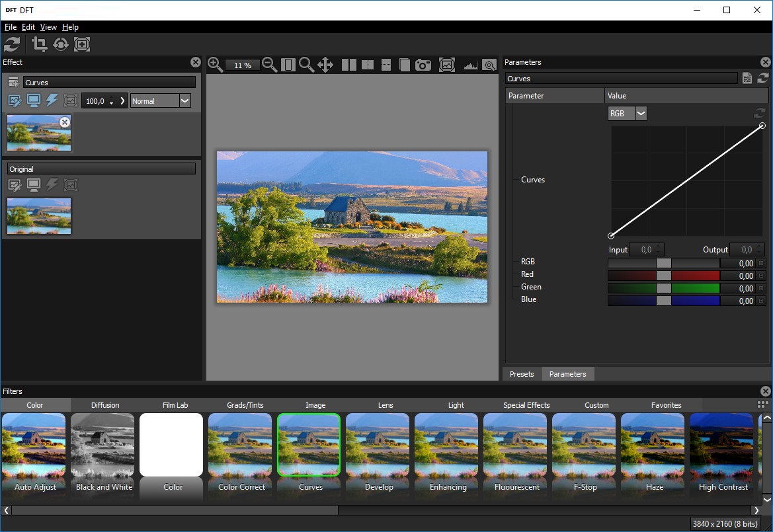Toggle the lightning bolt icon on Curves layer
773x532 pixels.
(x=52, y=100)
